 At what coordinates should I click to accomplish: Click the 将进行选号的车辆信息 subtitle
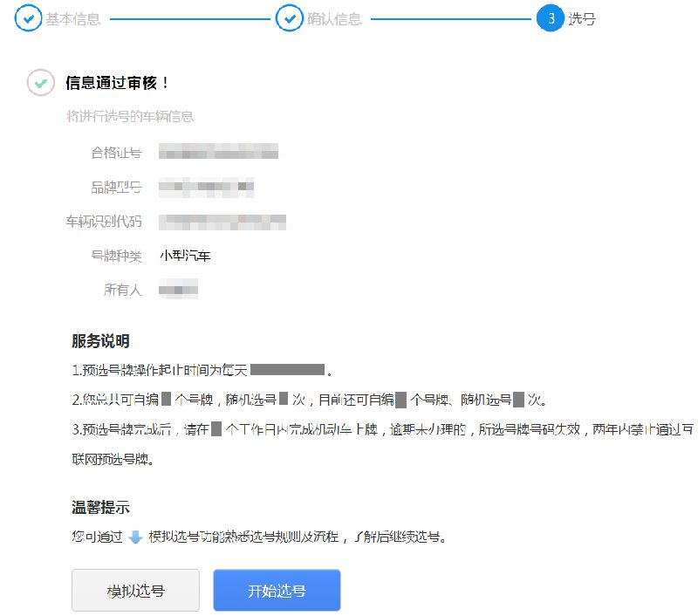click(x=130, y=117)
